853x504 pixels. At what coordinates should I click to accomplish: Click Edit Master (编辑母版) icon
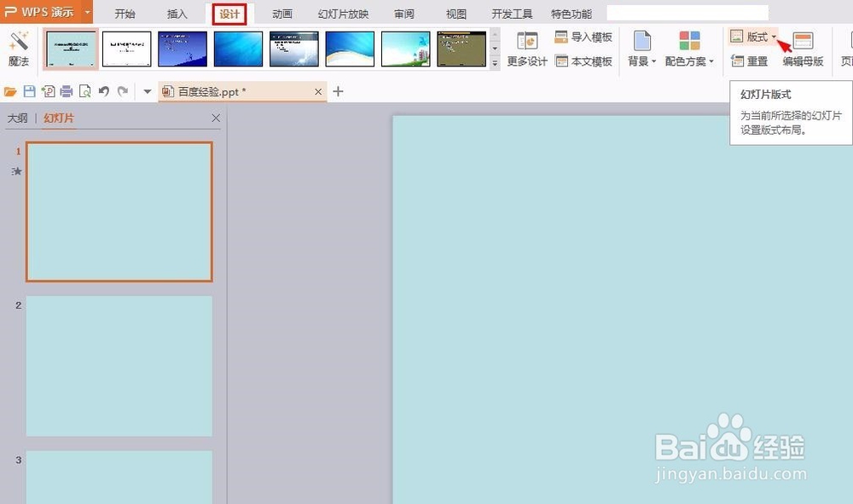click(803, 41)
